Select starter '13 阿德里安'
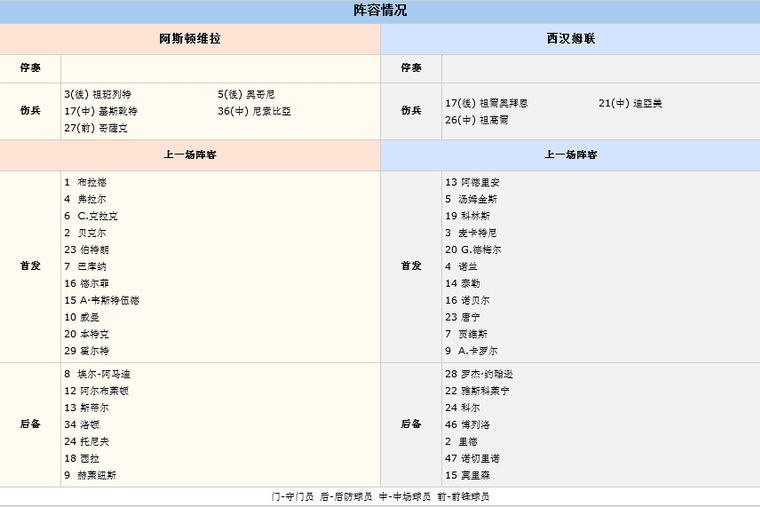760x507 pixels. tap(473, 182)
